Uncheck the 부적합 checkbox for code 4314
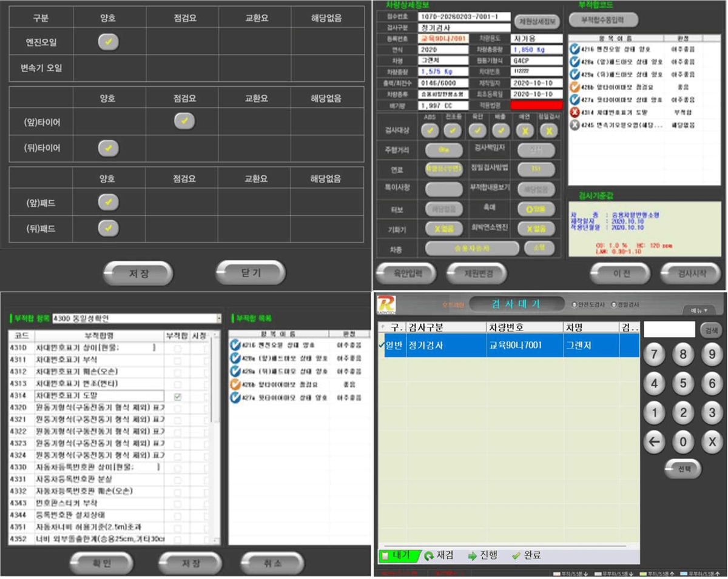The height and width of the screenshot is (579, 728). [x=177, y=396]
